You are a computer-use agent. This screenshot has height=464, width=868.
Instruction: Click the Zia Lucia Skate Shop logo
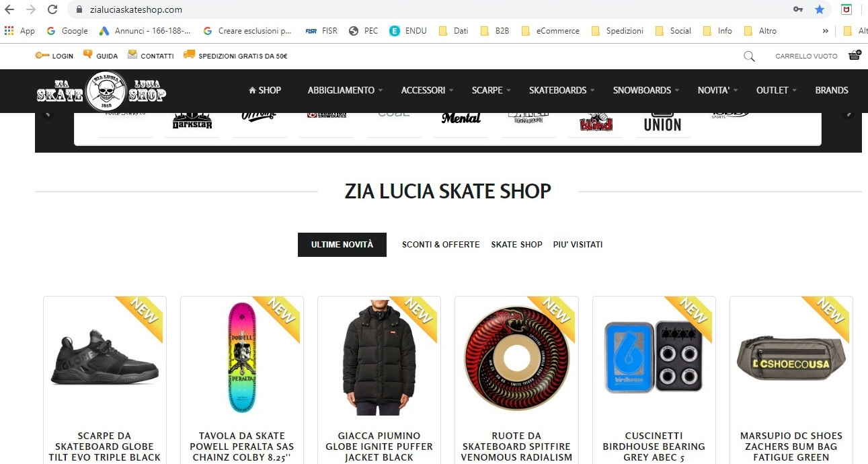[x=102, y=90]
